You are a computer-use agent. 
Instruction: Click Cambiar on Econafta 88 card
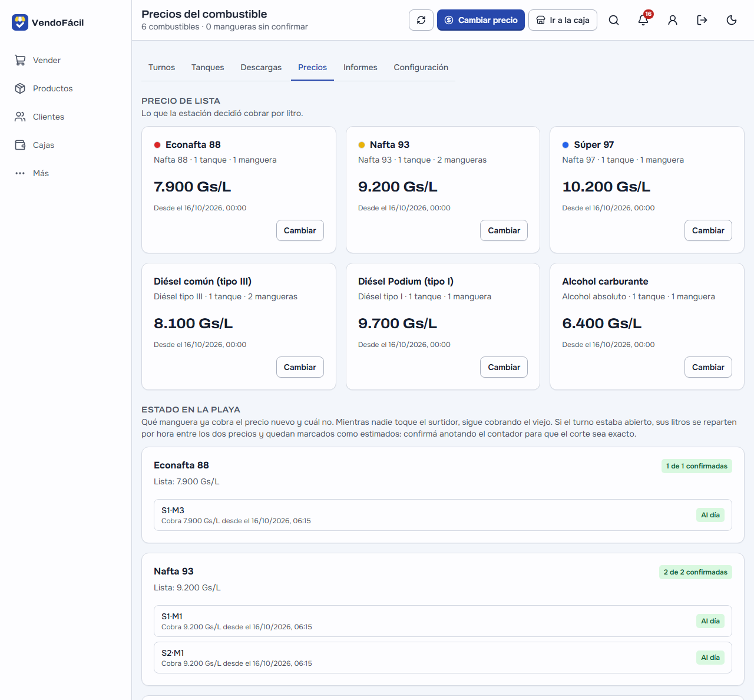(300, 230)
